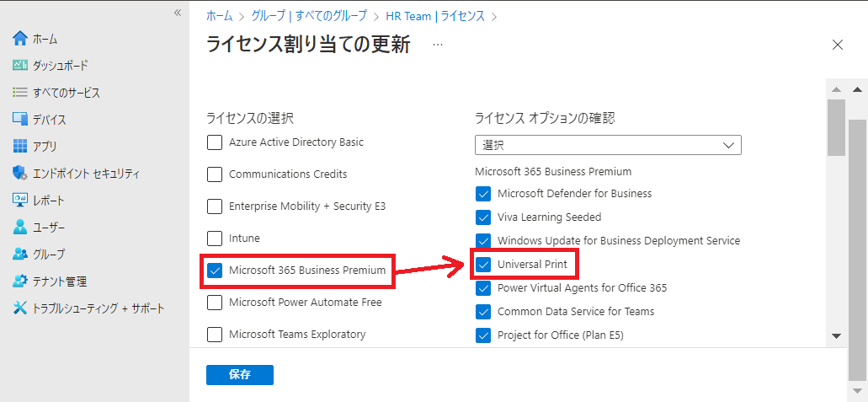The height and width of the screenshot is (402, 868).
Task: Click inner scrollbar down arrow
Action: (x=837, y=336)
